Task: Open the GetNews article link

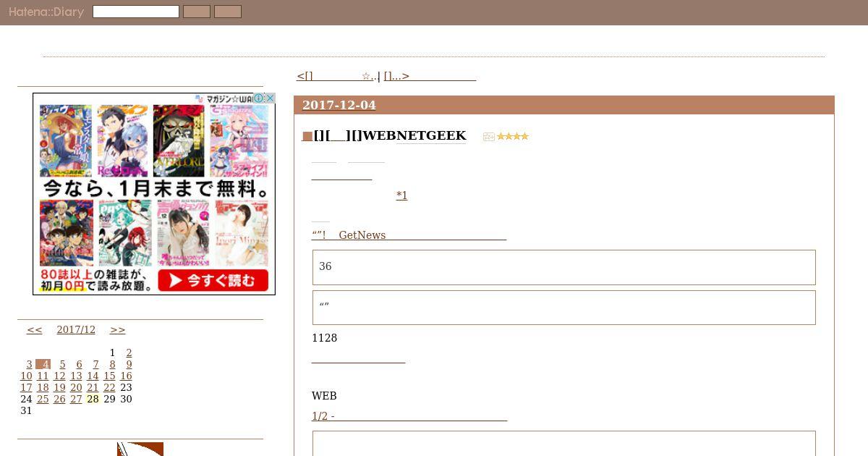Action: pyautogui.click(x=409, y=235)
